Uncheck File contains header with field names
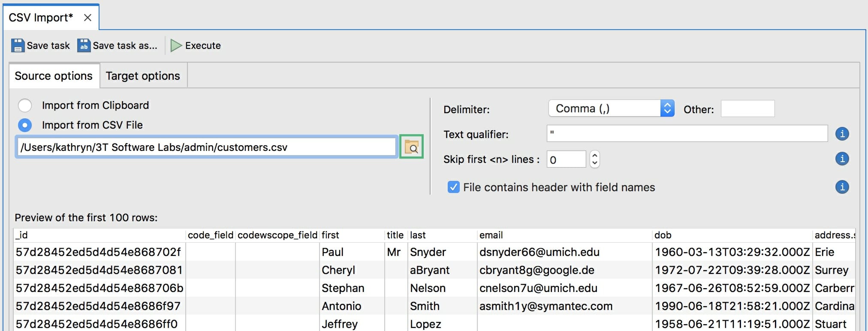Screen dimensions: 868x331 pos(453,187)
